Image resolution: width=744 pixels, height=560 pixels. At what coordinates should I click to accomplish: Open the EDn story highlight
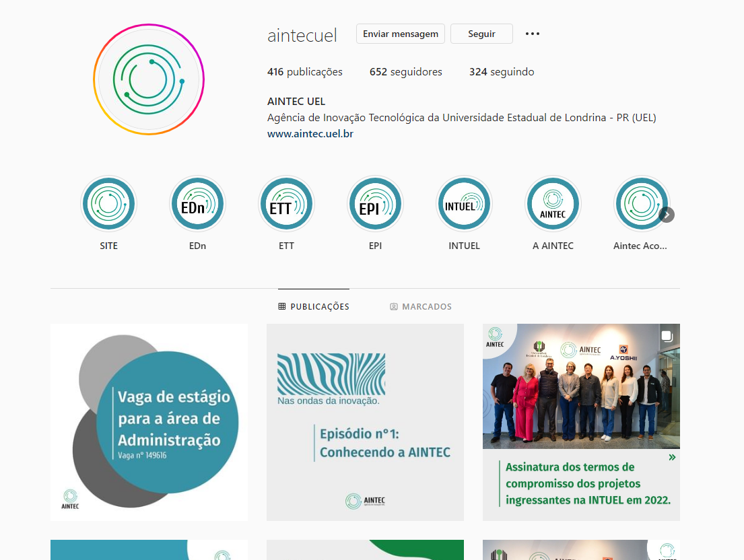point(197,204)
